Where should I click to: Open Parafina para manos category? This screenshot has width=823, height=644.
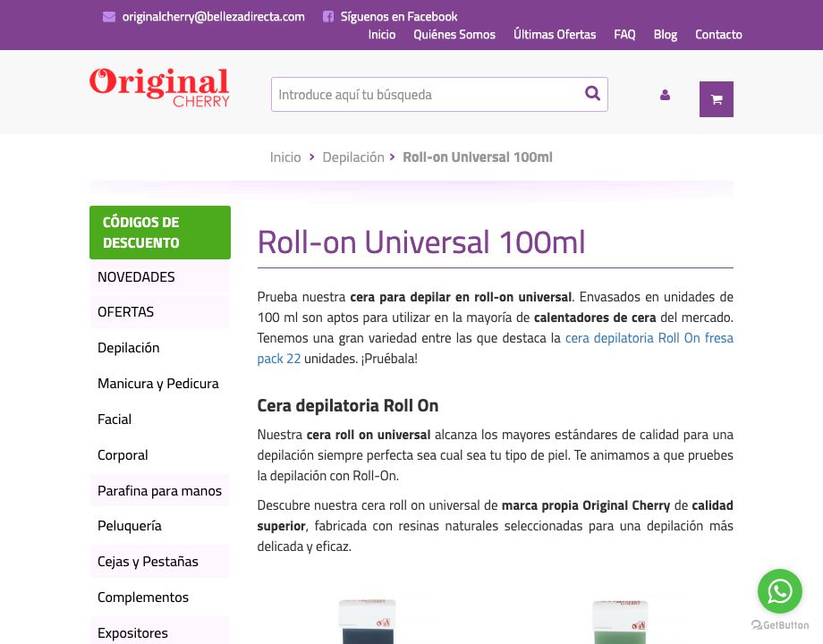pos(160,490)
